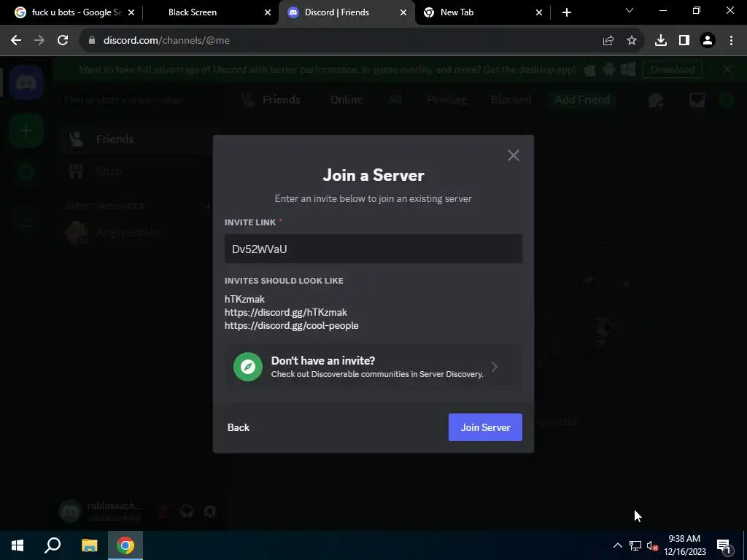Click the Invite Link input field
Screen dimensions: 747x560
(x=373, y=249)
